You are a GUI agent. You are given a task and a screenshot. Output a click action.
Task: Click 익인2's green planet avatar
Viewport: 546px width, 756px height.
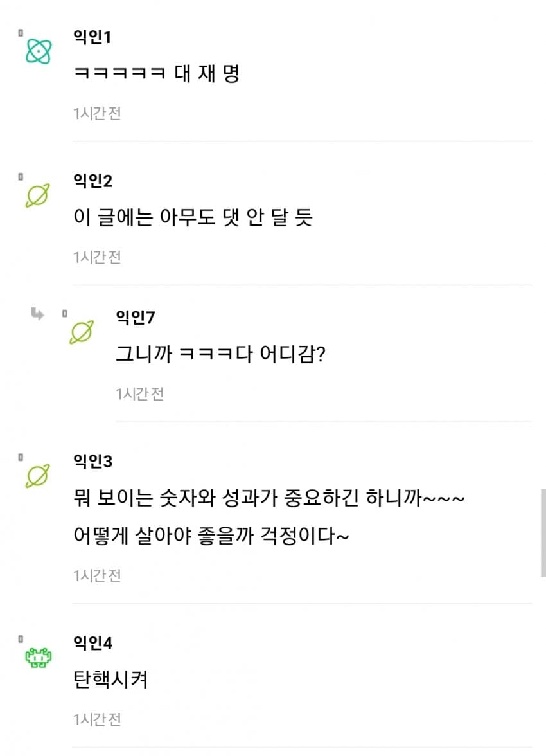coord(37,195)
